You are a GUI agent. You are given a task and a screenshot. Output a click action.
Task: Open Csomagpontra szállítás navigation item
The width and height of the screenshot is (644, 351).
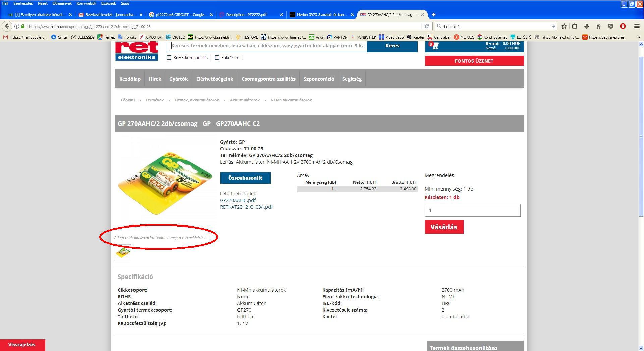(x=268, y=79)
